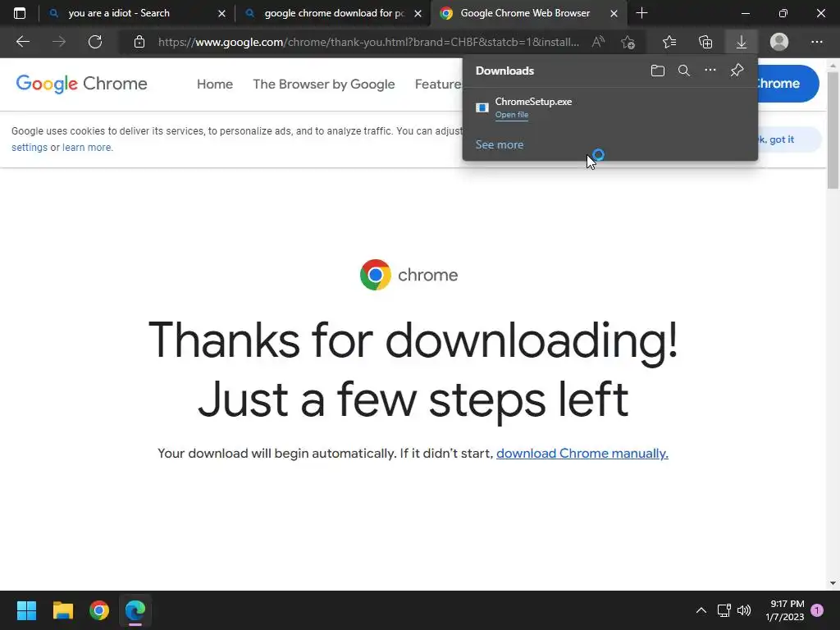Click the page vertical scrollbar thumb
This screenshot has height=630, width=840.
coord(833,130)
